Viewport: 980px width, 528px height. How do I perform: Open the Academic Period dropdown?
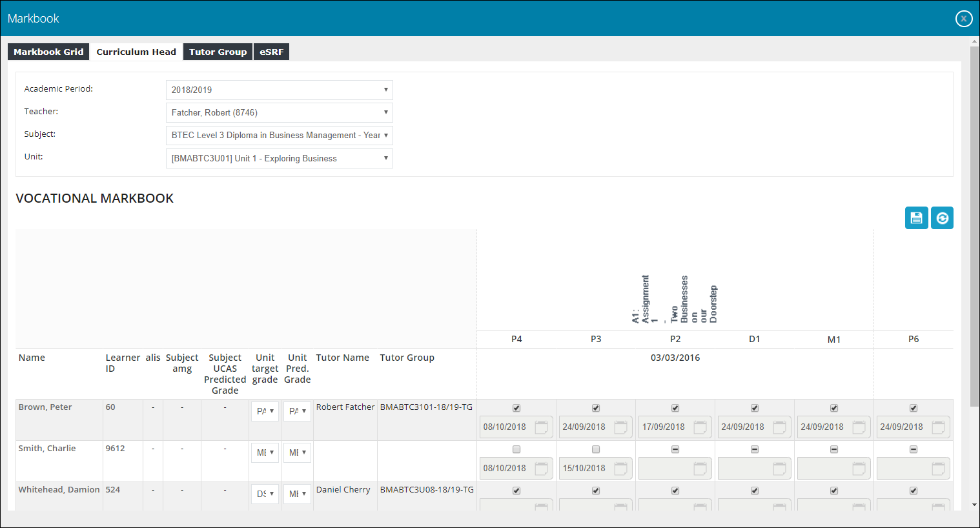[280, 90]
